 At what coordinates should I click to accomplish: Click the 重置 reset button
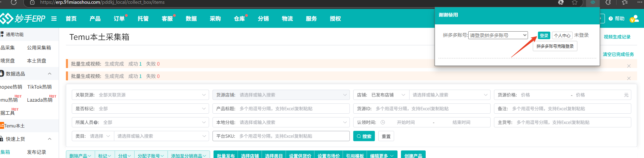(x=386, y=136)
